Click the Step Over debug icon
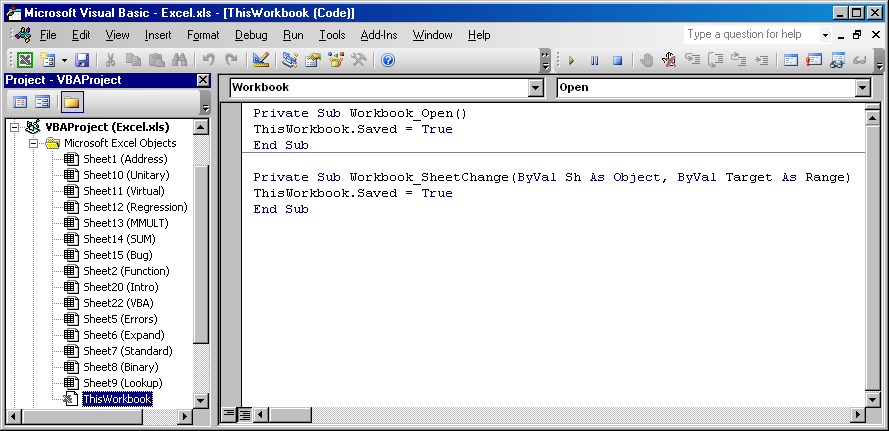The height and width of the screenshot is (431, 889). tap(716, 60)
